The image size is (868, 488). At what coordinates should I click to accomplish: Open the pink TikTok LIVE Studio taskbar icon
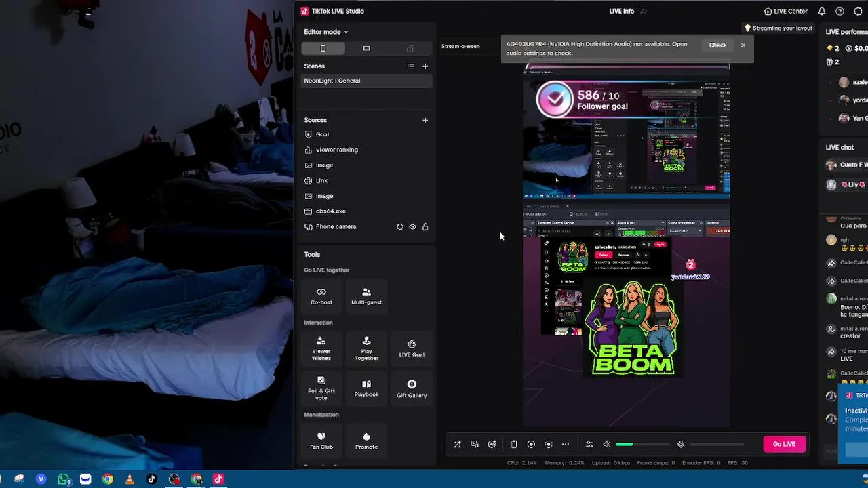[x=218, y=479]
